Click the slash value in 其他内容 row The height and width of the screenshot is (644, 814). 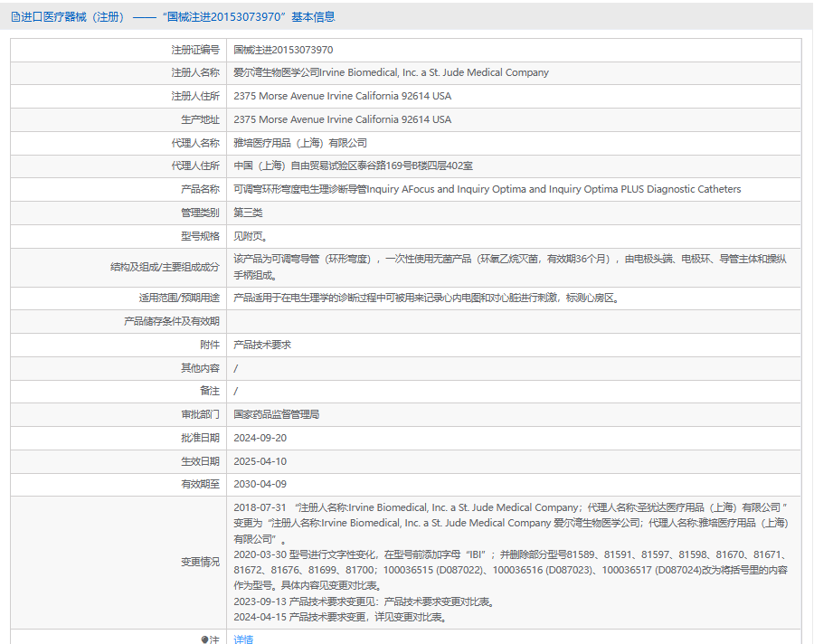pyautogui.click(x=236, y=369)
